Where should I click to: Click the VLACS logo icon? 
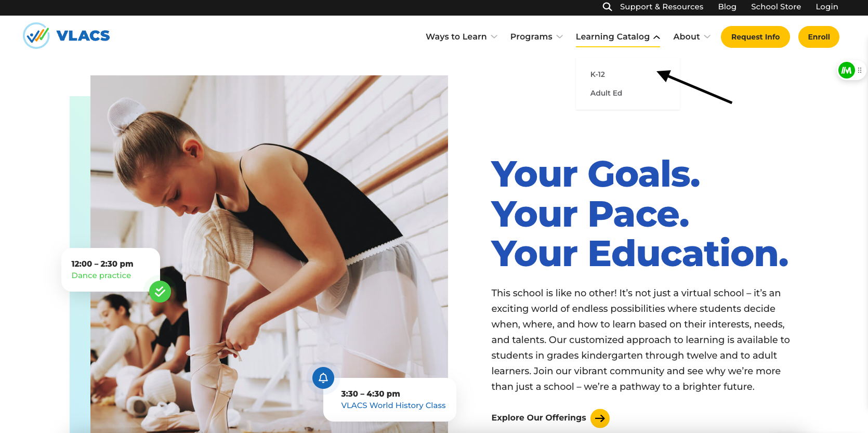click(36, 36)
